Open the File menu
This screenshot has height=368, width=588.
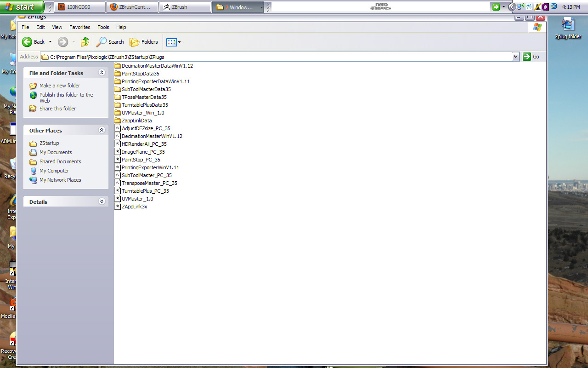point(25,27)
